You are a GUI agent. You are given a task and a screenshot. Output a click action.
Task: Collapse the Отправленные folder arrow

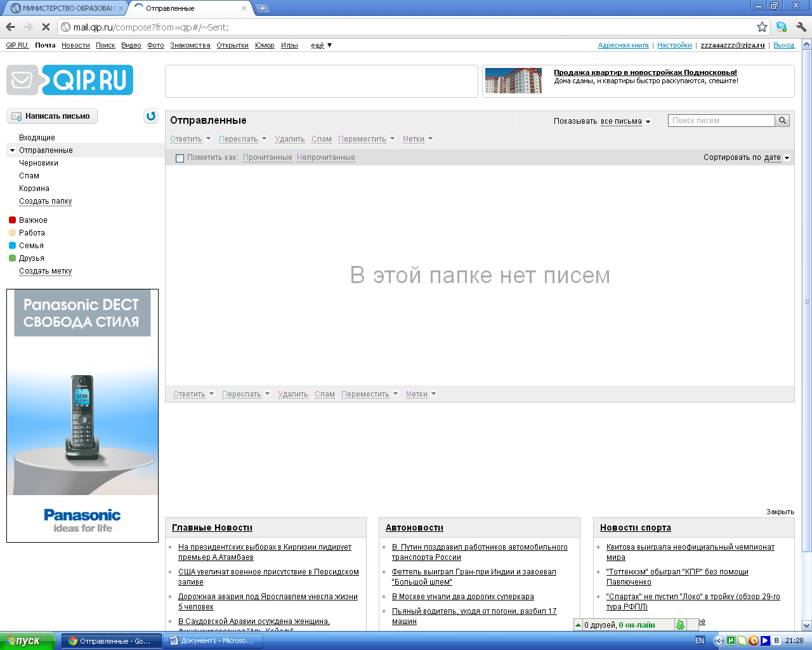tap(13, 150)
